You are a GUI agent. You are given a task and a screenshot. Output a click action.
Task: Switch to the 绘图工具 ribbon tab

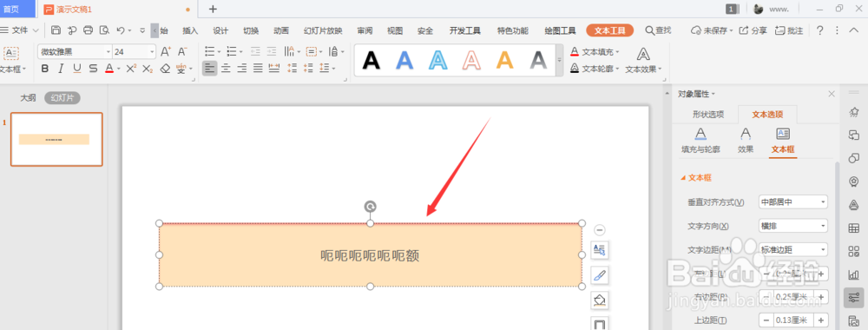[x=560, y=30]
